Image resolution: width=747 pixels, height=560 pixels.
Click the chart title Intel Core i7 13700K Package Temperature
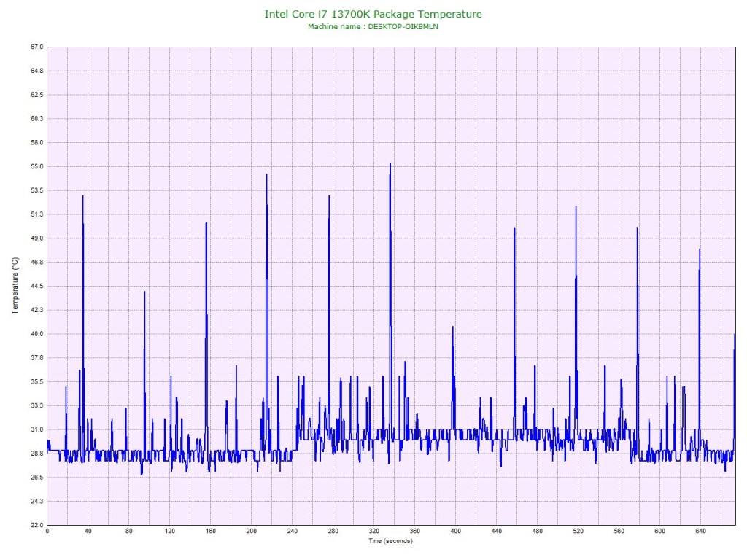click(x=373, y=14)
